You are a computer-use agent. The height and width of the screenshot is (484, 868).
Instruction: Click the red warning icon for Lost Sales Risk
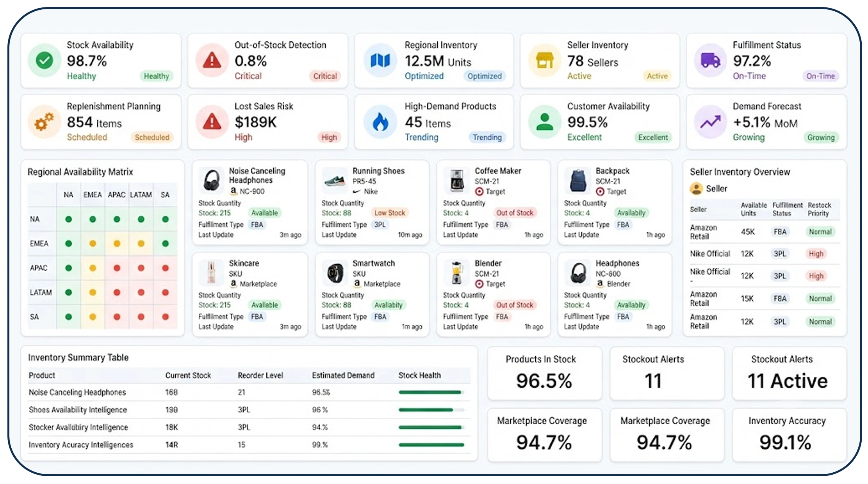tap(212, 121)
